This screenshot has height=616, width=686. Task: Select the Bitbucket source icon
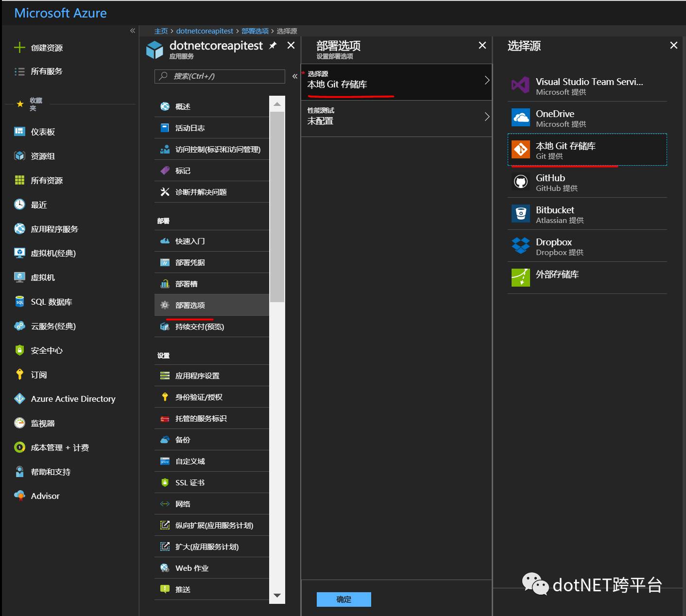coord(521,213)
